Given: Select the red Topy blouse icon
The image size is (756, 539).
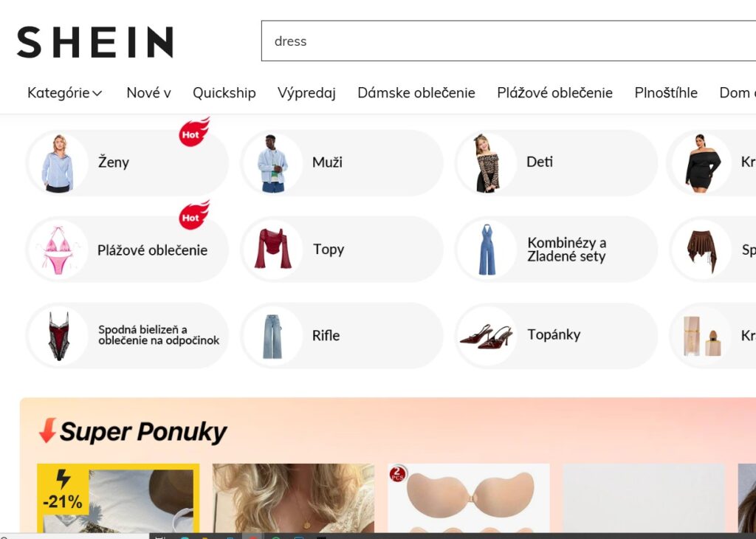Looking at the screenshot, I should 273,250.
